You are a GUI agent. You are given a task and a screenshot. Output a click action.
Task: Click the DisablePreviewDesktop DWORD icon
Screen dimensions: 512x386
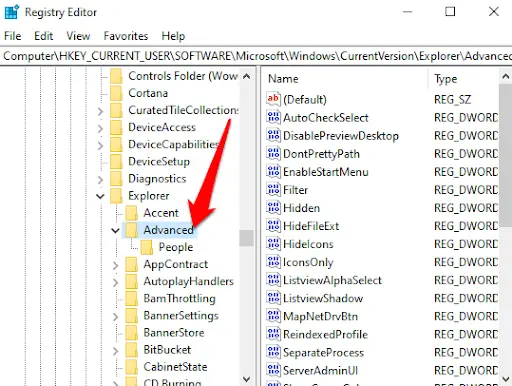click(273, 135)
